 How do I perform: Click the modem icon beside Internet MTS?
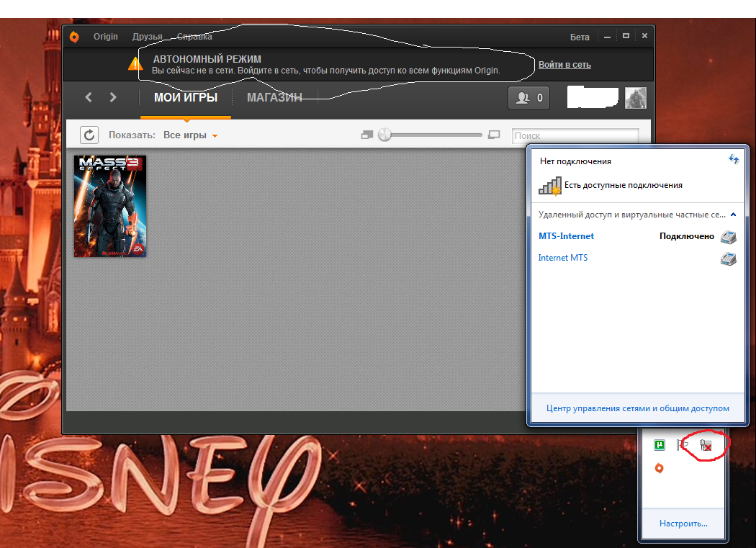click(729, 259)
